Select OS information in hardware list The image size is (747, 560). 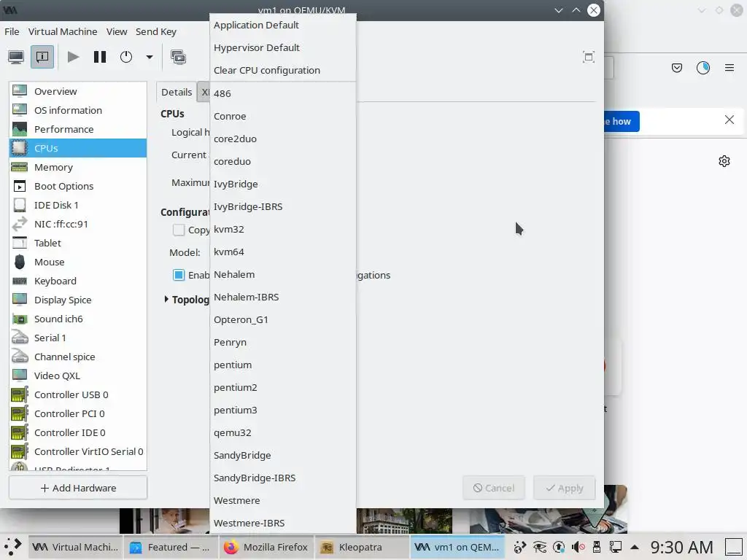pos(78,110)
